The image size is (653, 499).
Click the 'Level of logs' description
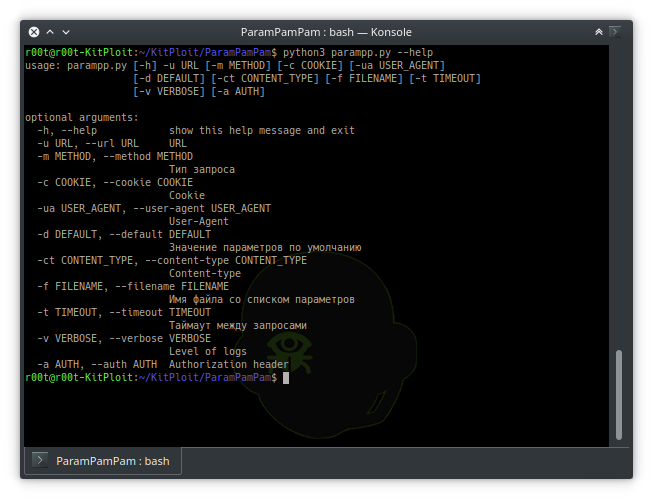[x=208, y=352]
